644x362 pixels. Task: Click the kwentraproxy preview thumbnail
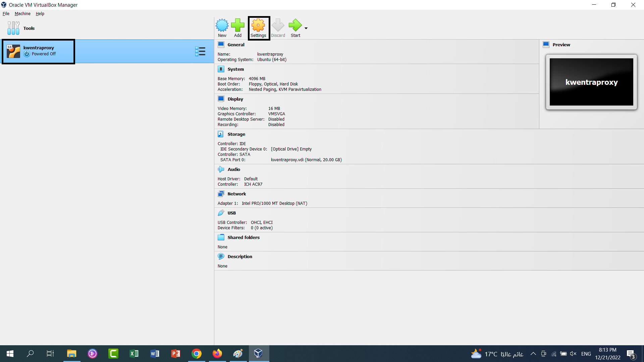coord(591,82)
